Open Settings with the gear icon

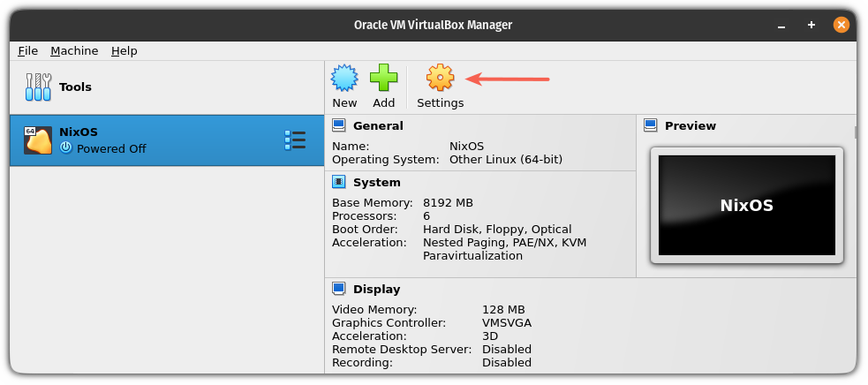[x=440, y=79]
